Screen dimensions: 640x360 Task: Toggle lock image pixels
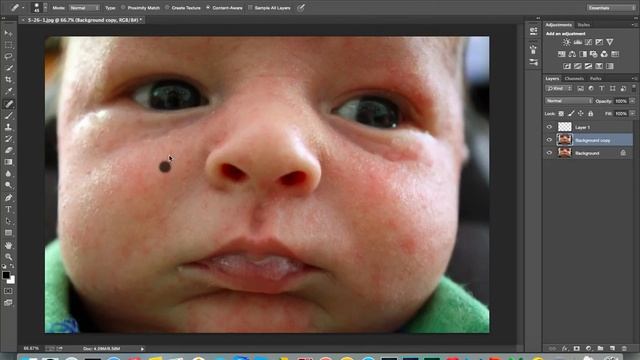571,113
